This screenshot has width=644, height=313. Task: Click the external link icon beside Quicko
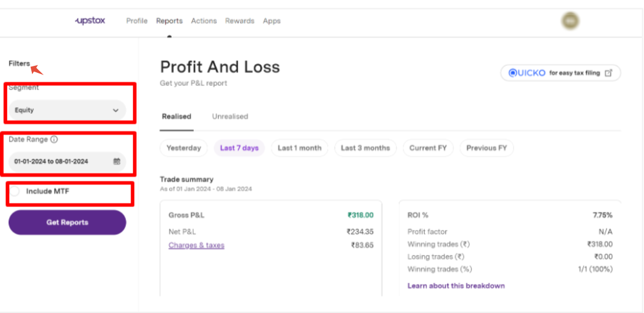pos(609,73)
